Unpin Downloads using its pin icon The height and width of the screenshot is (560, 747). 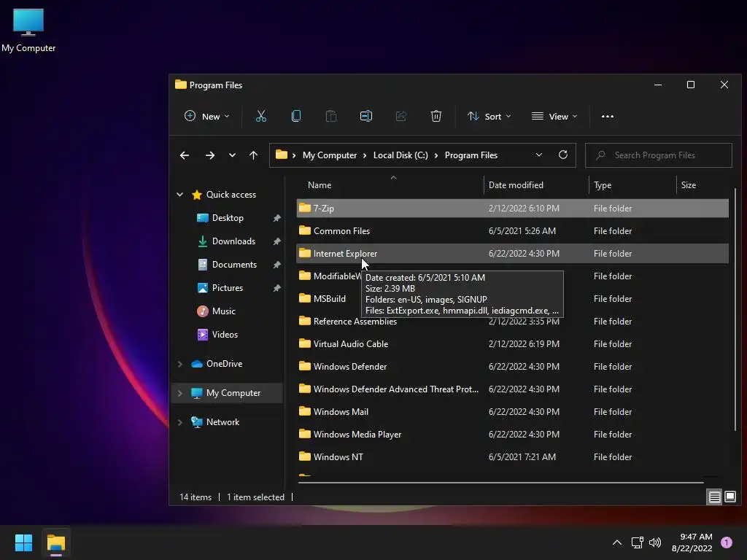pyautogui.click(x=276, y=241)
